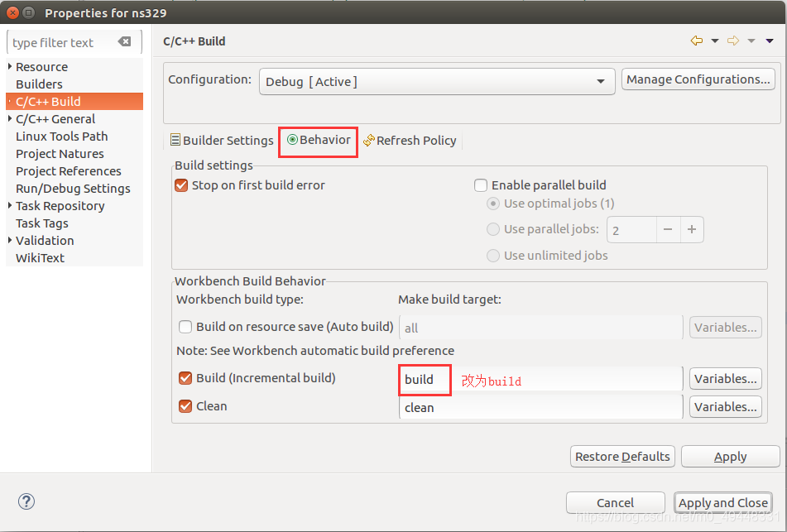The width and height of the screenshot is (787, 532).
Task: Toggle the Clean checkbox
Action: tap(185, 406)
